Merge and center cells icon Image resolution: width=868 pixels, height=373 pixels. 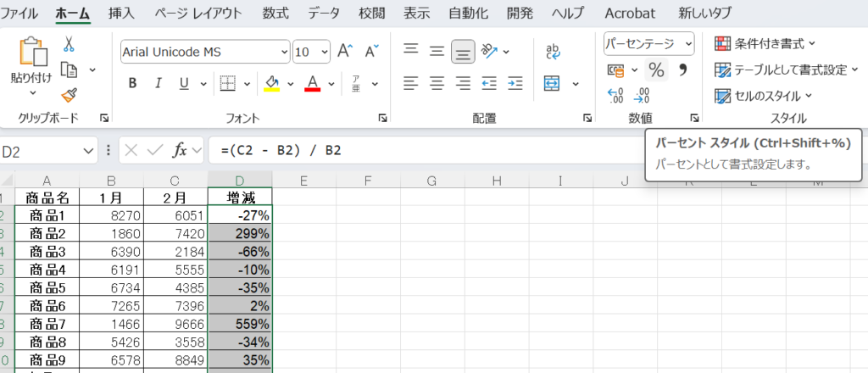pos(553,84)
